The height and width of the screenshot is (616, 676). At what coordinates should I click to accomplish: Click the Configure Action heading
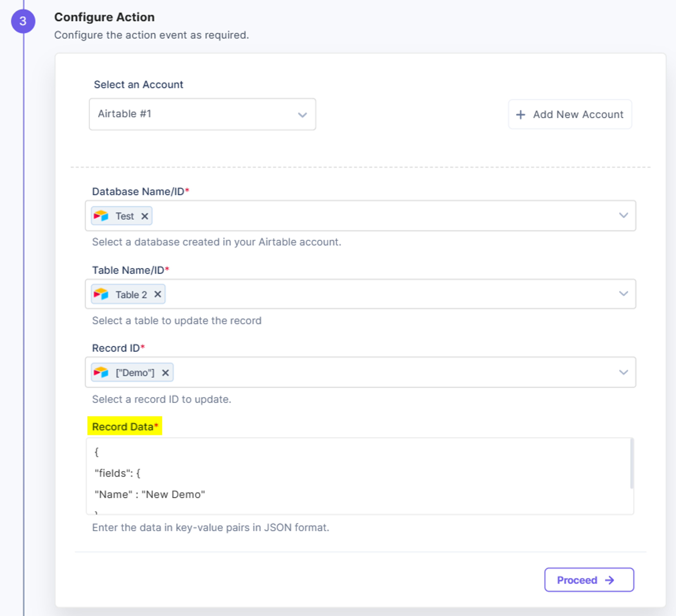[x=104, y=17]
